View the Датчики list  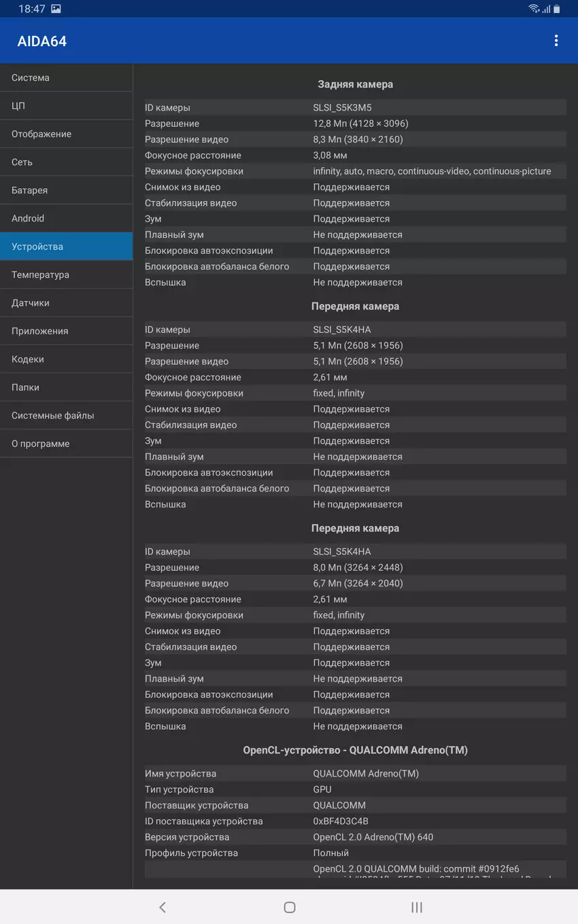[66, 303]
